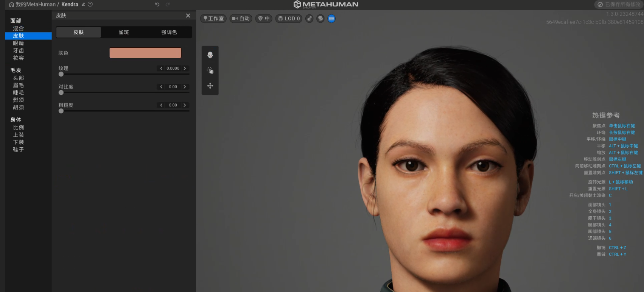Click the 面部 section header
The image size is (644, 292).
click(16, 21)
